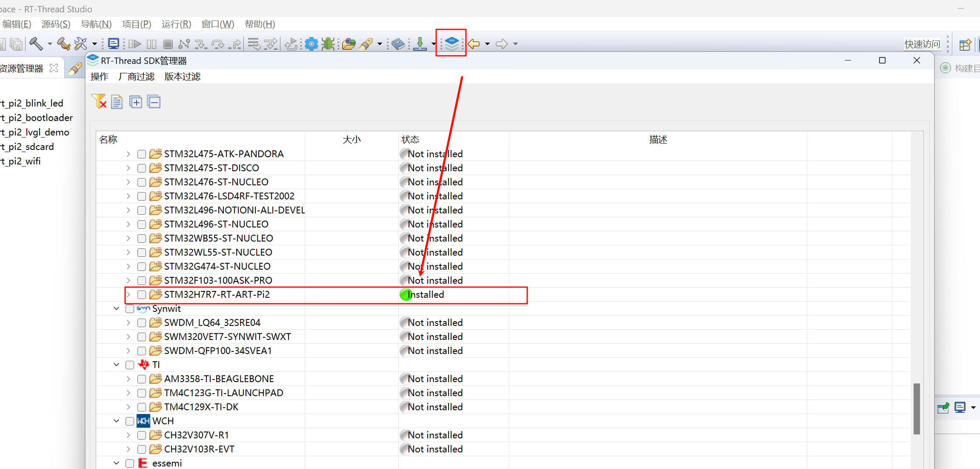Click the Step Return icon

[235, 44]
